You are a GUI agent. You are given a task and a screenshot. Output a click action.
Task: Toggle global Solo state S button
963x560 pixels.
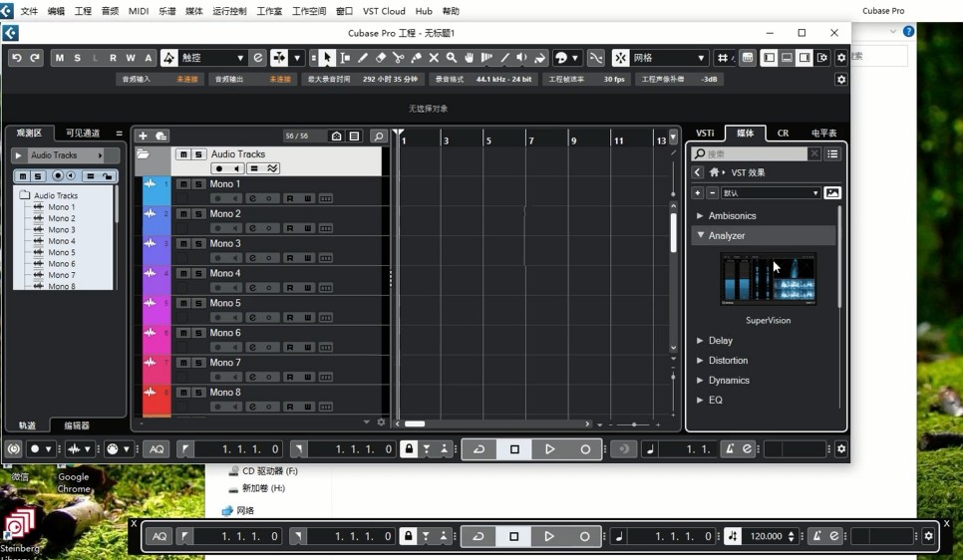point(78,58)
